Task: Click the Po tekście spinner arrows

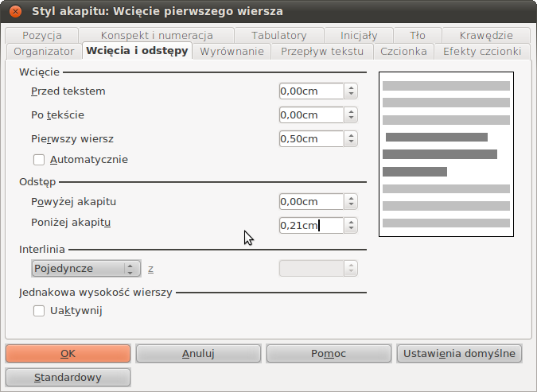Action: pos(351,115)
